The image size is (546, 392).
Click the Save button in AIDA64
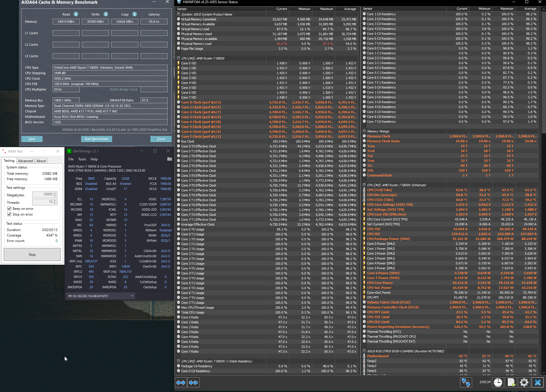[x=32, y=139]
